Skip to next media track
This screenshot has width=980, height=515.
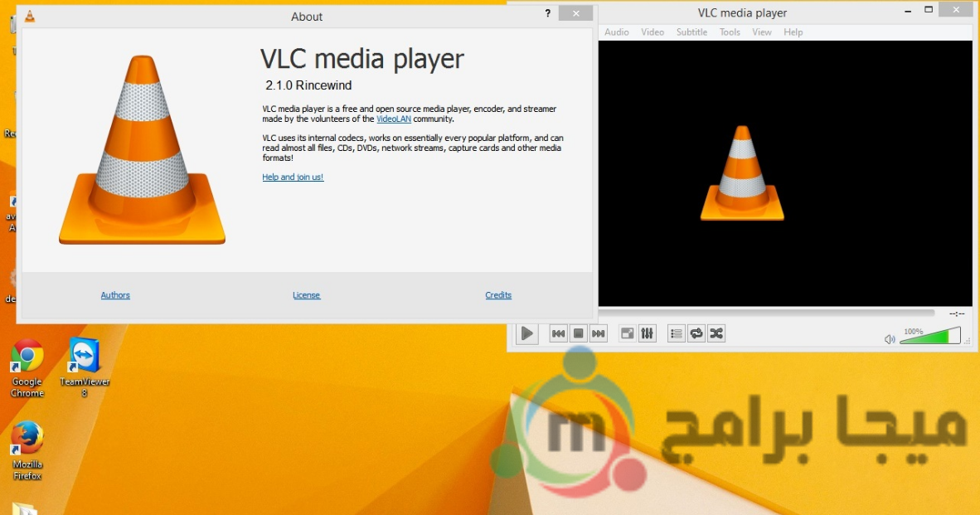598,333
